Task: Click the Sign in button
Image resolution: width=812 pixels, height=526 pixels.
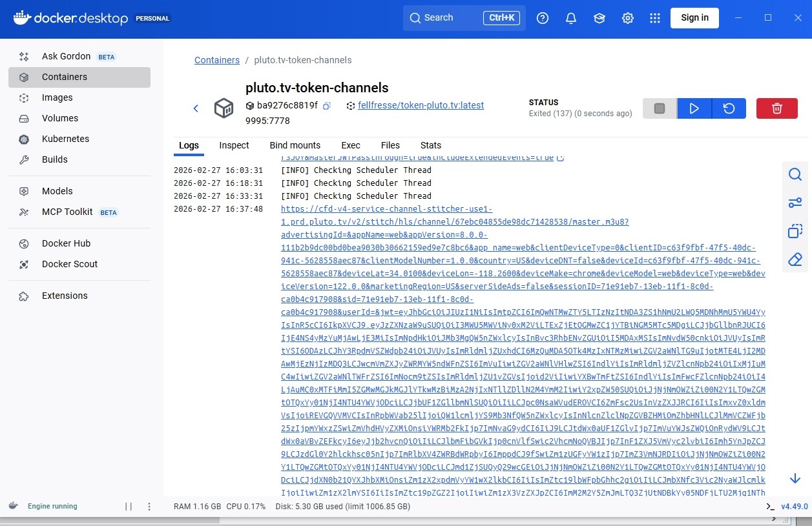Action: click(694, 17)
